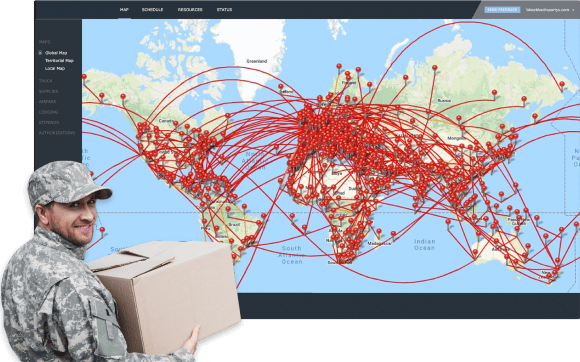Click the Send Feedback button
580x362 pixels.
click(x=502, y=10)
